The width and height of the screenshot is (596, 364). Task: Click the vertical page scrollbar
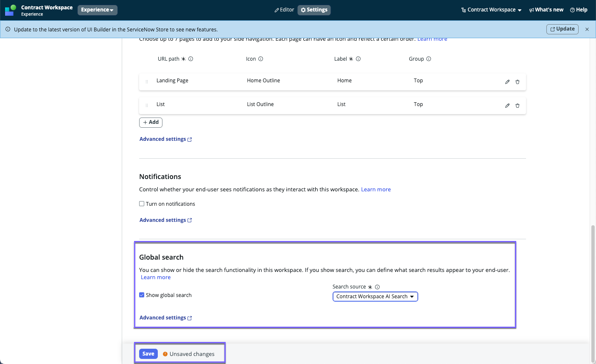tap(593, 294)
